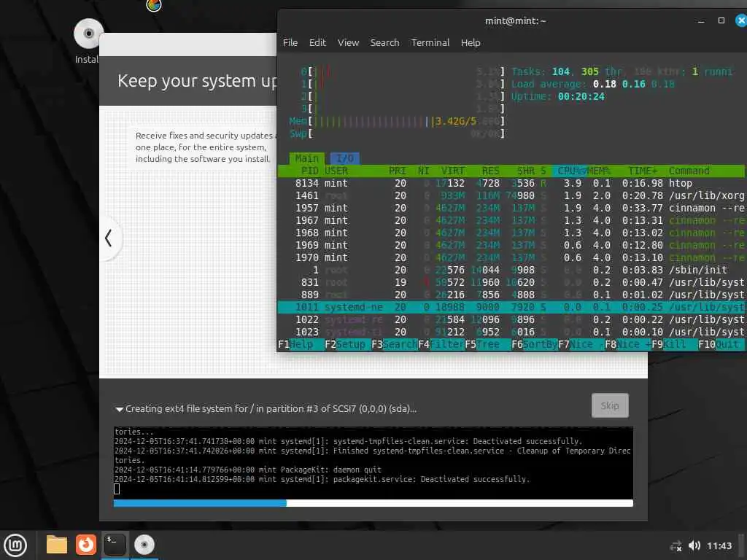
Task: Click the Load average values
Action: [x=634, y=85]
